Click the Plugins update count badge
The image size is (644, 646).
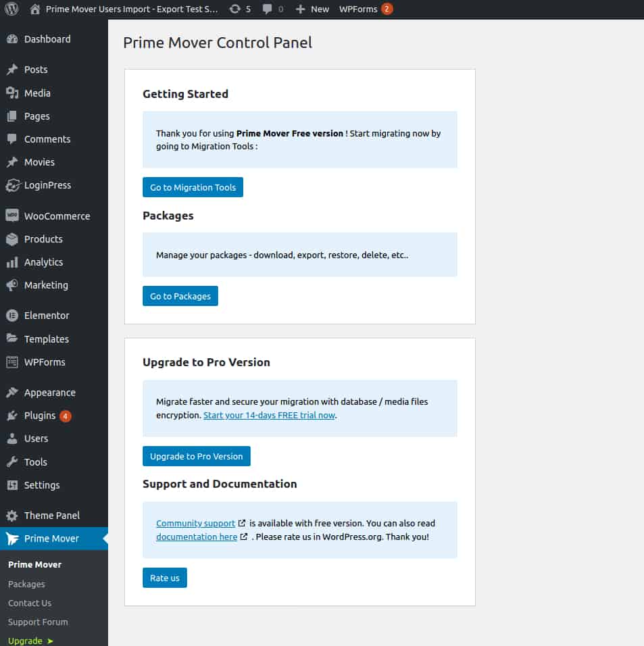click(65, 416)
